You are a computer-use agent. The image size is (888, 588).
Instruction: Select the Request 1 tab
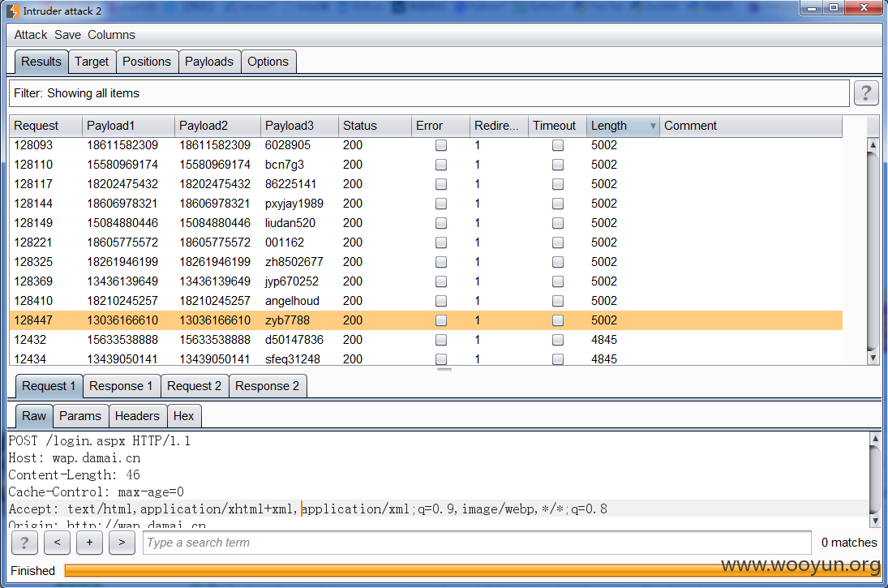(x=49, y=386)
